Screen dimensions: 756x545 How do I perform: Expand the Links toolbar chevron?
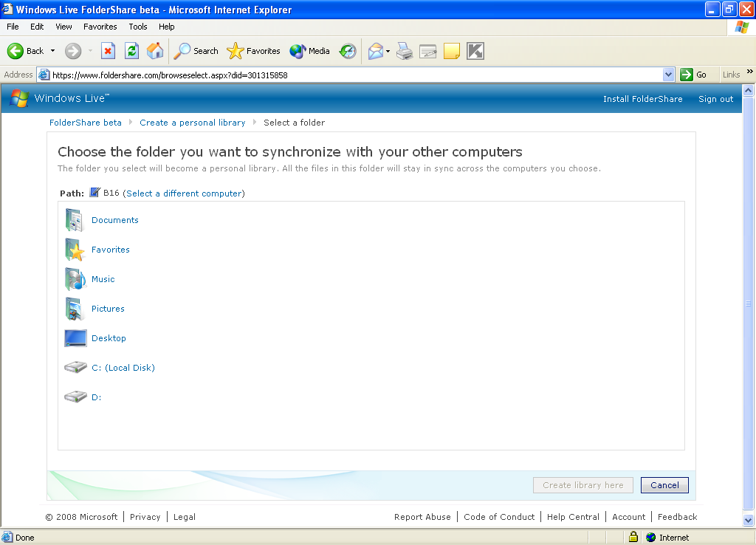tap(750, 72)
